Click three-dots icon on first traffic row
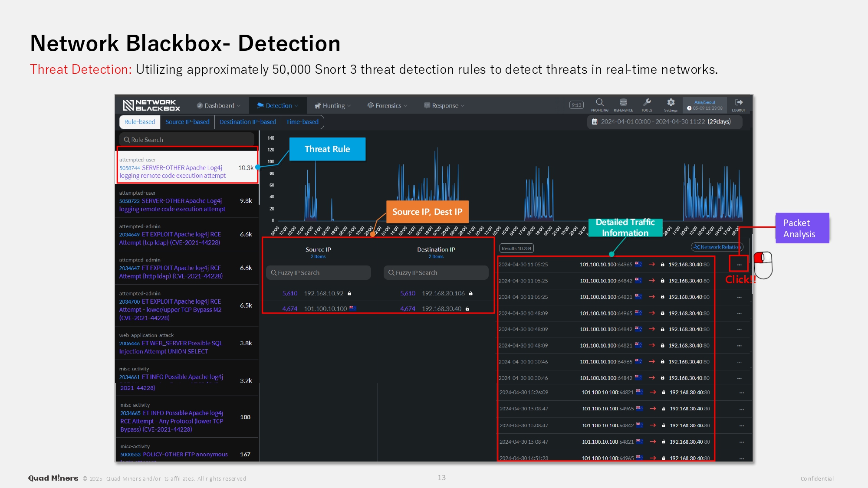The width and height of the screenshot is (868, 488). point(739,265)
